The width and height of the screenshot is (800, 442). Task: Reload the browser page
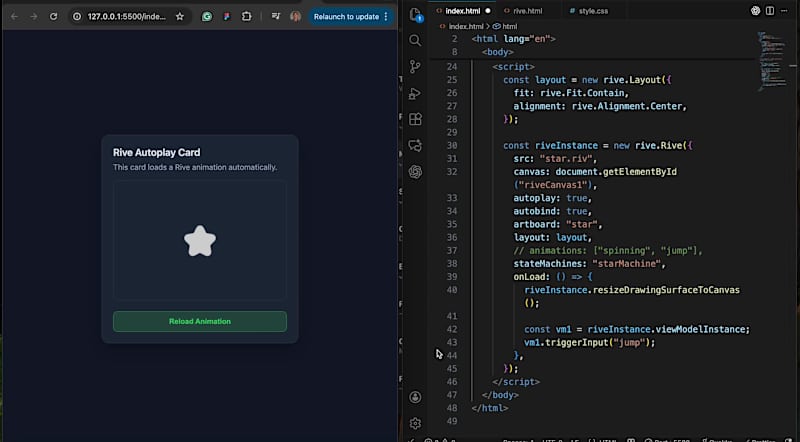(x=53, y=17)
